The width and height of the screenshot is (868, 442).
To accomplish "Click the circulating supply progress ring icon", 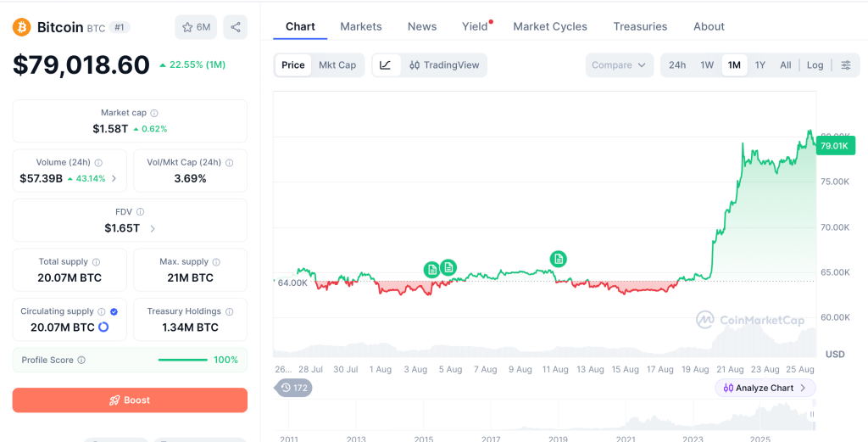I will [x=103, y=327].
